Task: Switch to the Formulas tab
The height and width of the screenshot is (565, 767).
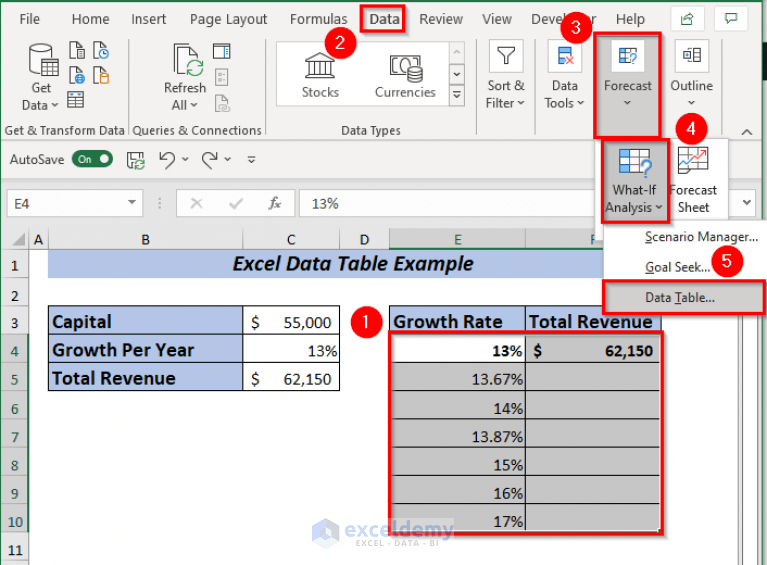Action: pos(318,19)
